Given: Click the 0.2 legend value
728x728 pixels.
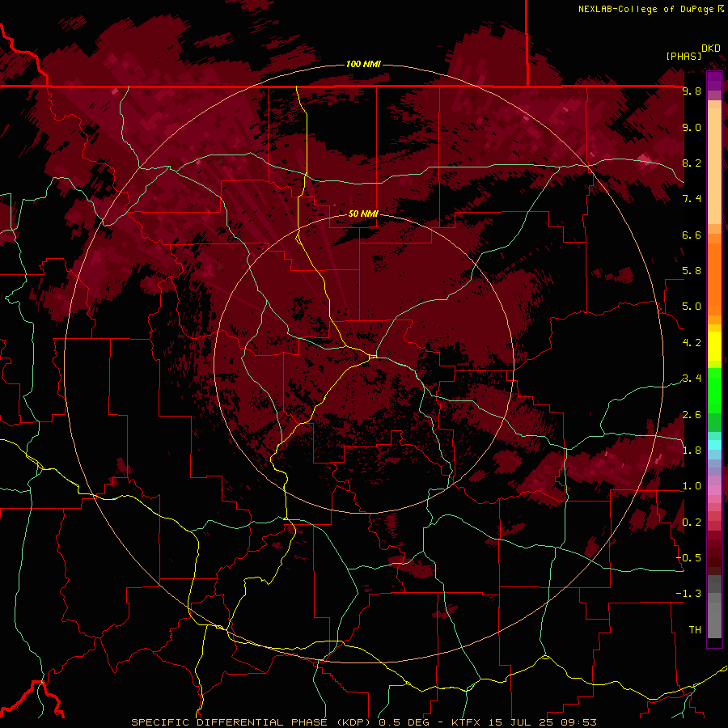Looking at the screenshot, I should (x=692, y=523).
